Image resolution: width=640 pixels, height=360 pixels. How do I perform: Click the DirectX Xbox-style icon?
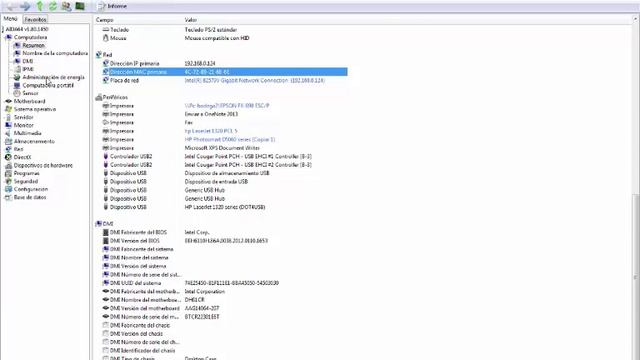point(9,157)
